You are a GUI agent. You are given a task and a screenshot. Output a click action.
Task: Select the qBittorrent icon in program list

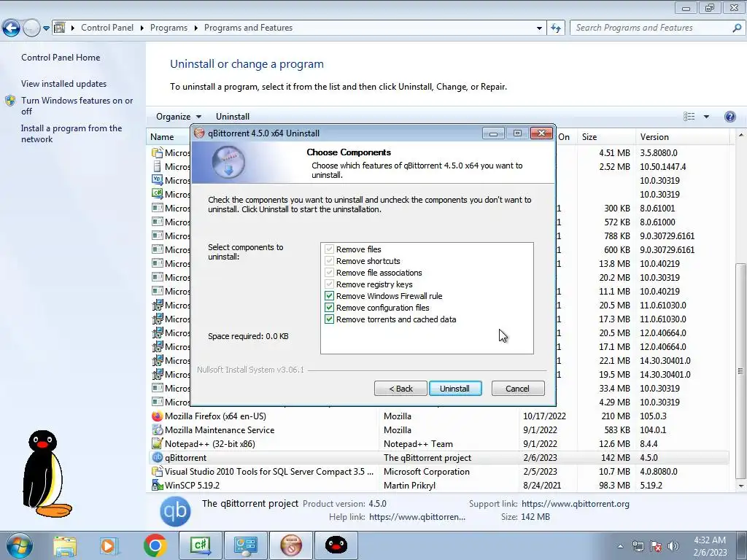[158, 458]
